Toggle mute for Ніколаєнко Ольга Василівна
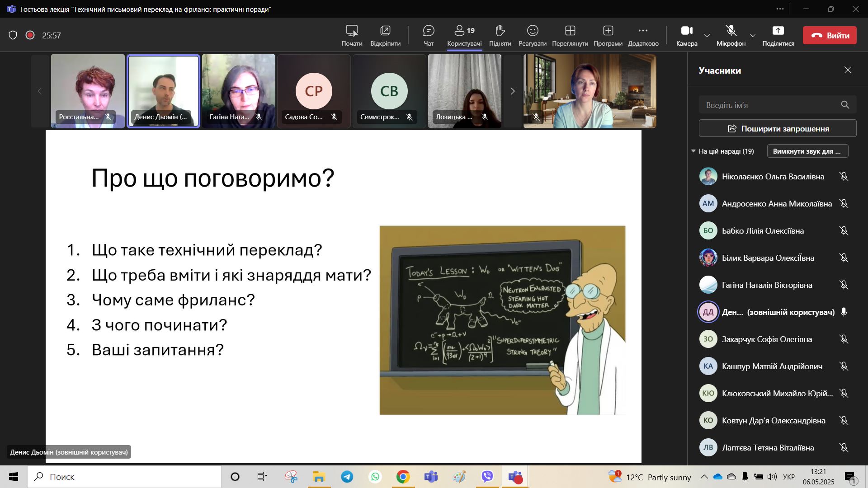The height and width of the screenshot is (488, 868). tap(843, 177)
